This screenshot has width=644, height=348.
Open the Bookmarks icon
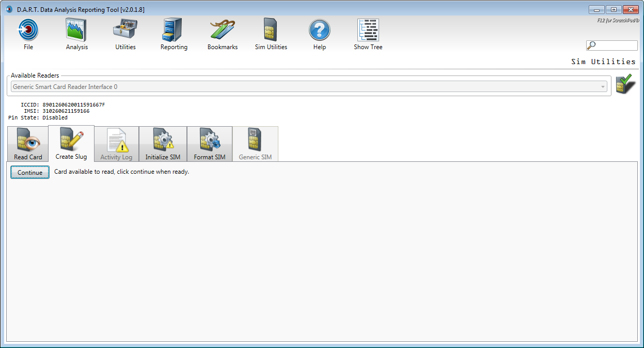coord(223,30)
